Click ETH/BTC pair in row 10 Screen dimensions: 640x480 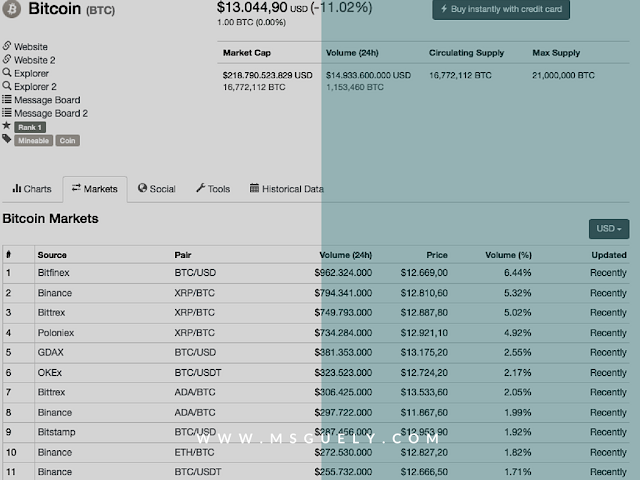click(x=194, y=453)
